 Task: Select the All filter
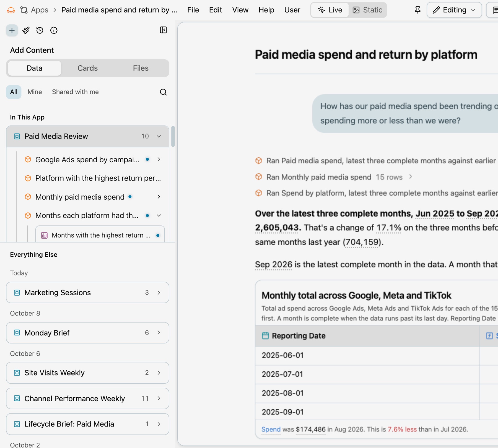[14, 92]
